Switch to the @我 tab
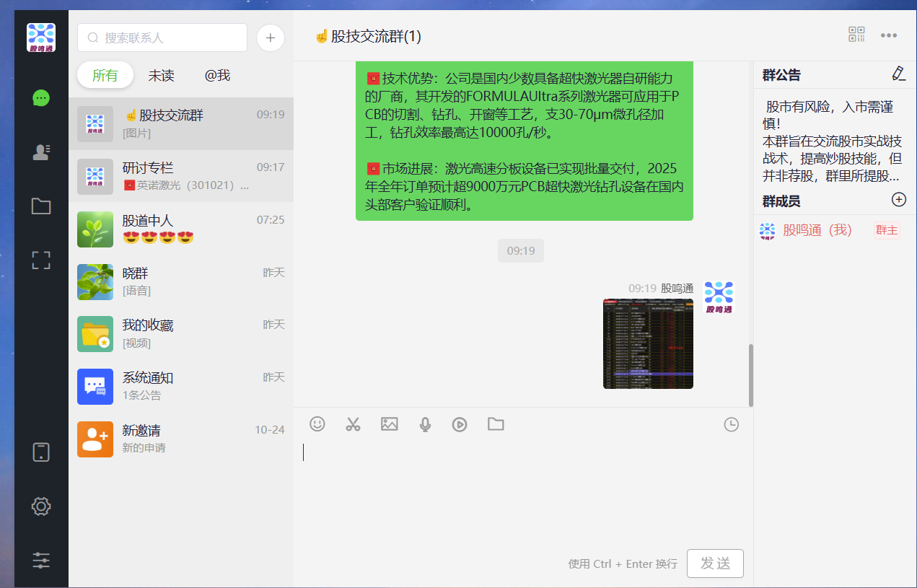Viewport: 917px width, 588px height. tap(217, 75)
